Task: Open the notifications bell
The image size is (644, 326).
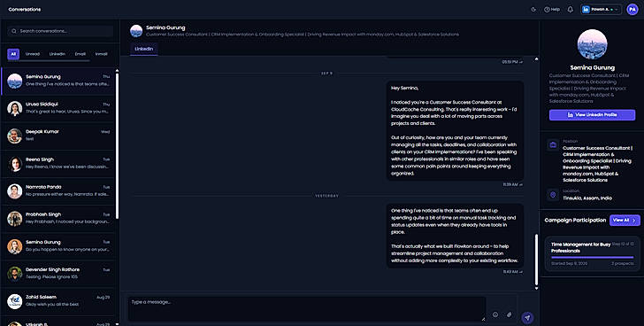Action: point(570,10)
